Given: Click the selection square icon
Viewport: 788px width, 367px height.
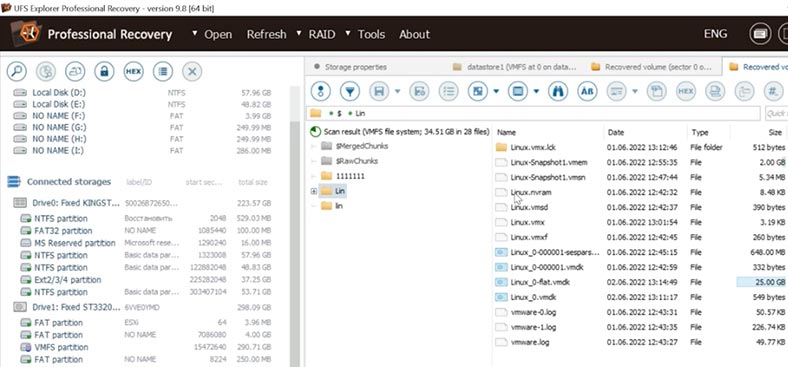Looking at the screenshot, I should click(x=477, y=91).
